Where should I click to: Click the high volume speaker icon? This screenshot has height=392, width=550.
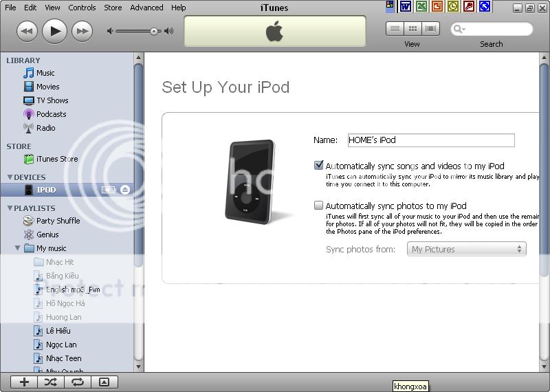coord(169,31)
